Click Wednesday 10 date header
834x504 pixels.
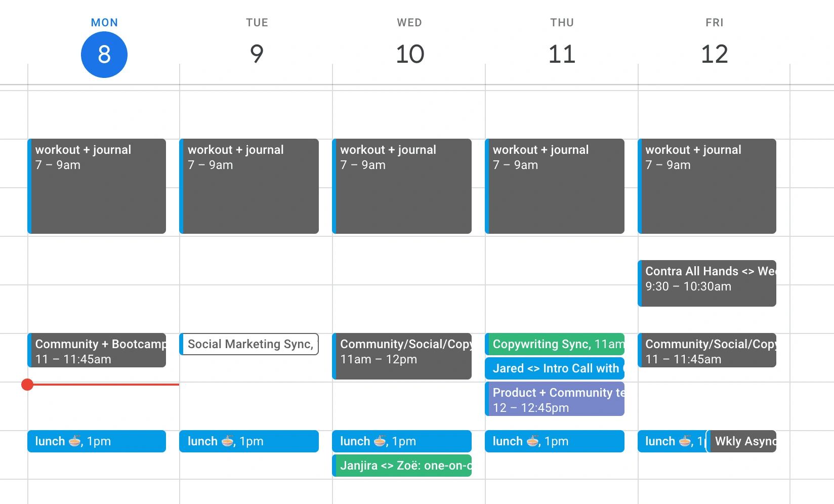pos(410,54)
